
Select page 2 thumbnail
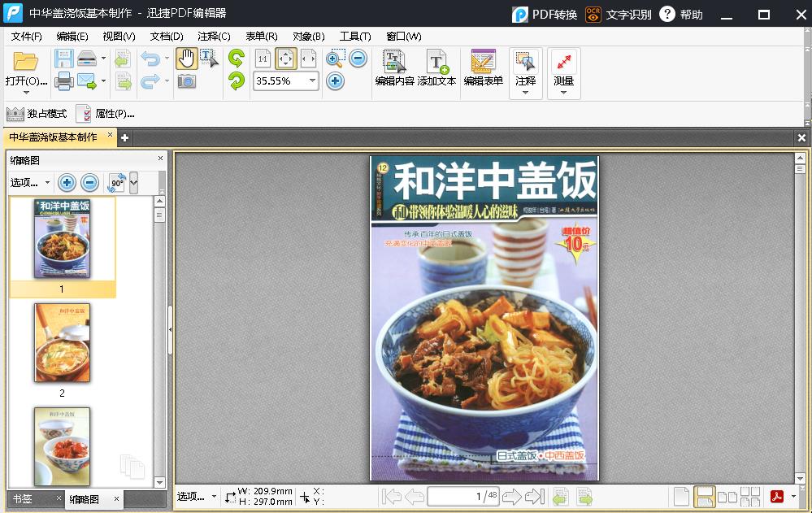[62, 343]
